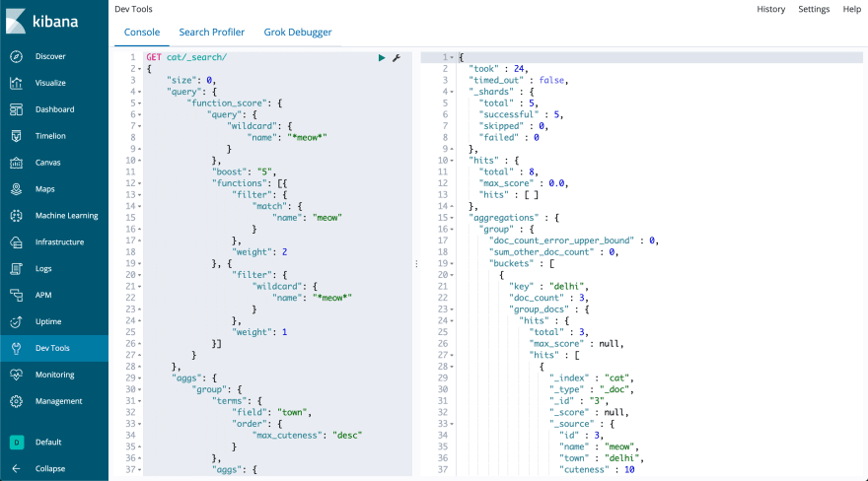Open Machine Learning sidebar label
Viewport: 868px width, 481px height.
click(x=66, y=216)
